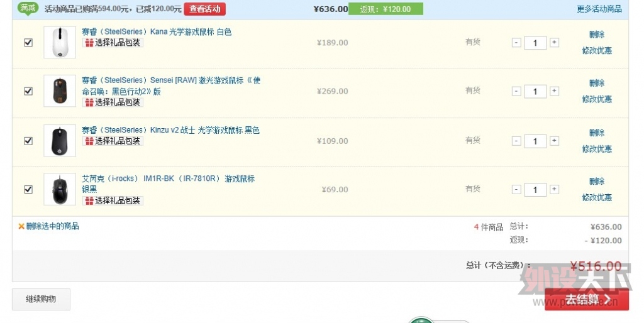
Task: Edit the quantity field for Sensei RAW
Action: (x=535, y=92)
